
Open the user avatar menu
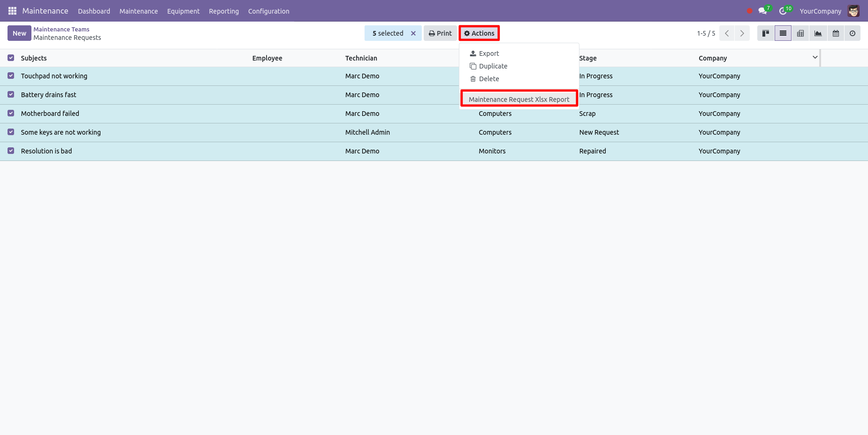pos(853,11)
